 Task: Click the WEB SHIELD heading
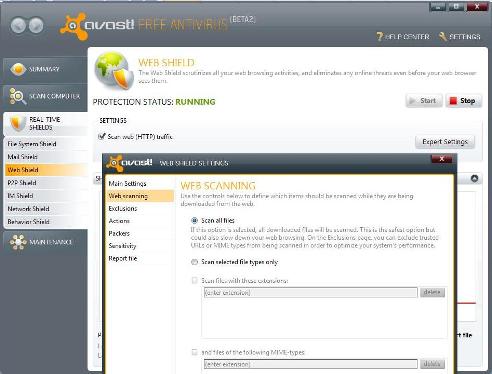[166, 63]
